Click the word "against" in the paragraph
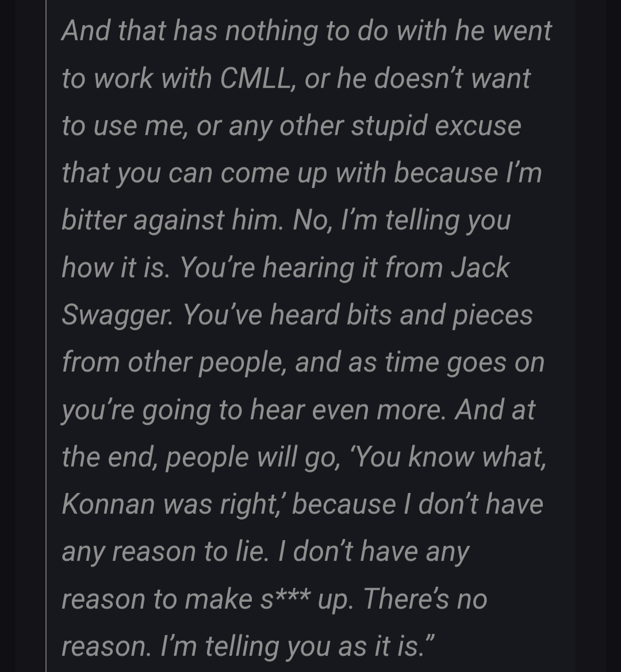621x672 pixels. tap(179, 221)
